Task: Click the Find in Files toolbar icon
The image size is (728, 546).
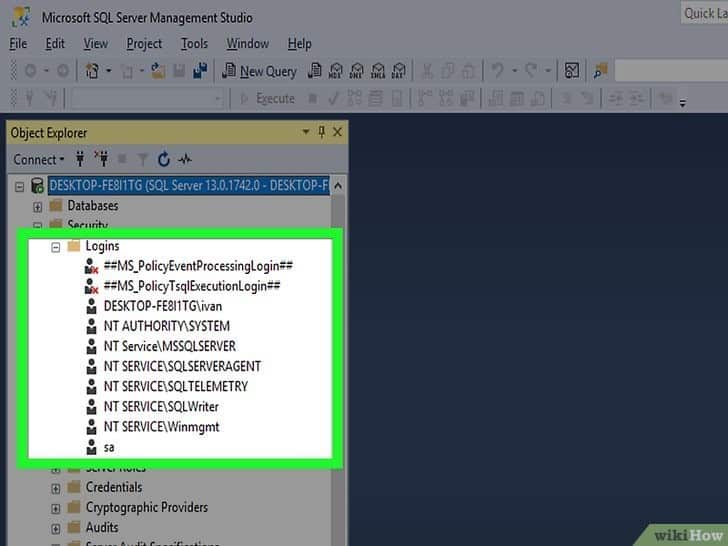Action: pos(600,71)
